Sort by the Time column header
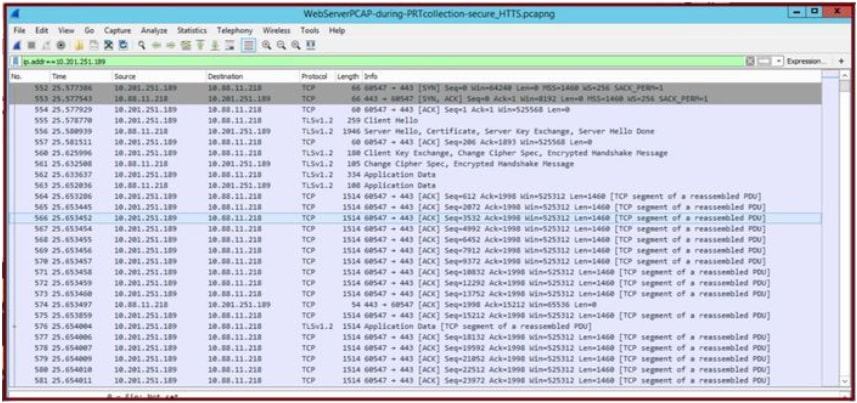The height and width of the screenshot is (403, 857). pyautogui.click(x=80, y=77)
